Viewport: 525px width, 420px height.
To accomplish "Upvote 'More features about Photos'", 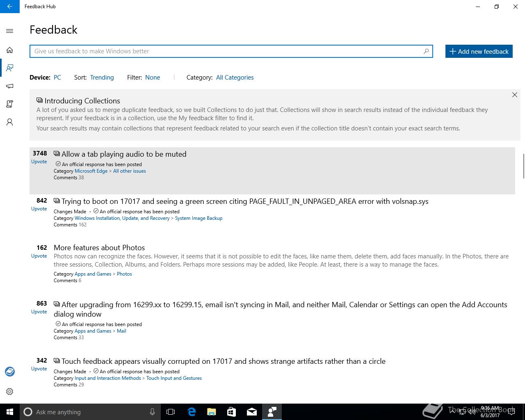I will (39, 256).
